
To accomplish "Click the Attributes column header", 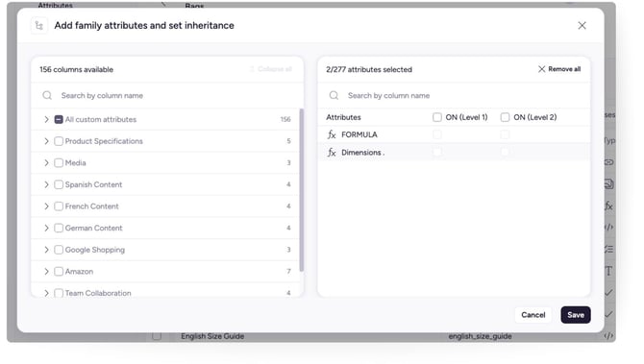I will point(343,117).
